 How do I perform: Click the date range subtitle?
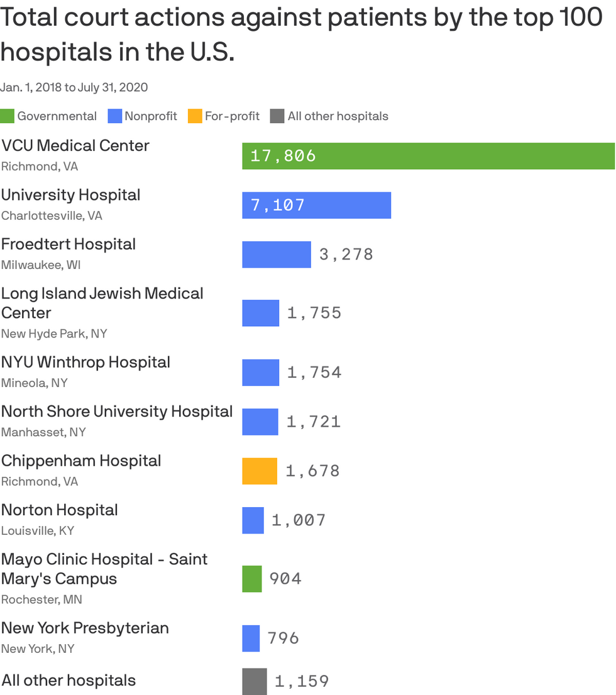coord(74,87)
